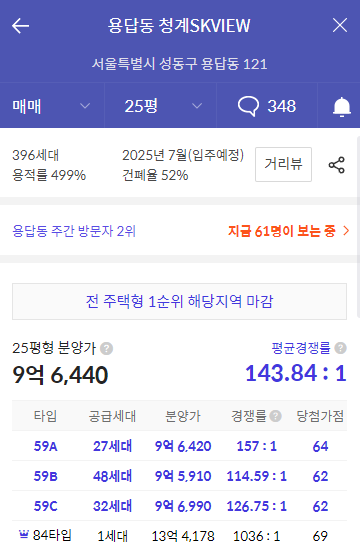
Task: Click the 당첨가점 column header
Action: tap(320, 416)
